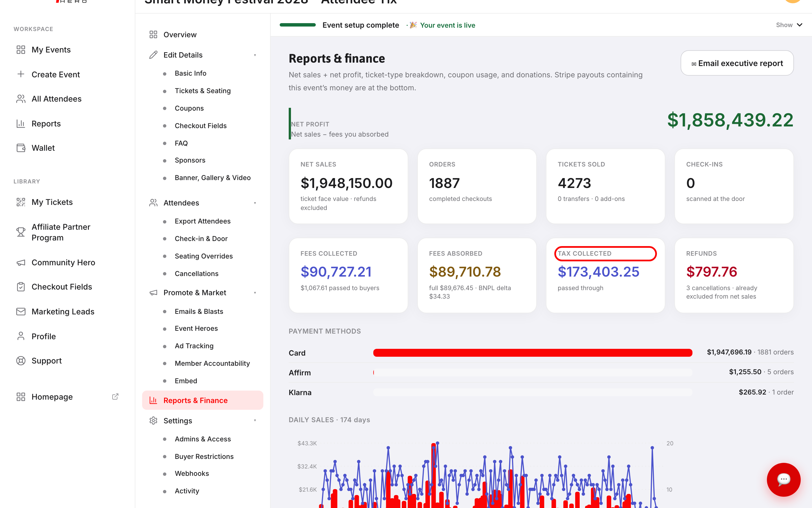Click the Settings gear icon

(153, 421)
